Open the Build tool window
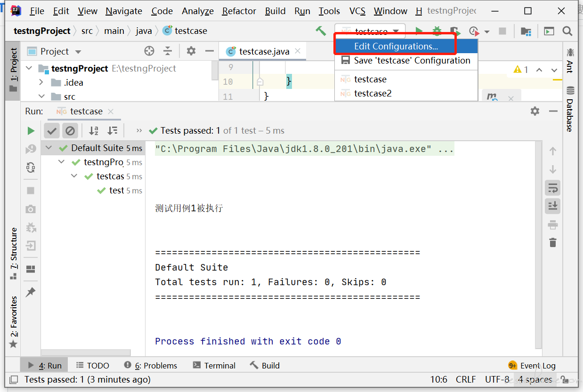 (x=265, y=365)
